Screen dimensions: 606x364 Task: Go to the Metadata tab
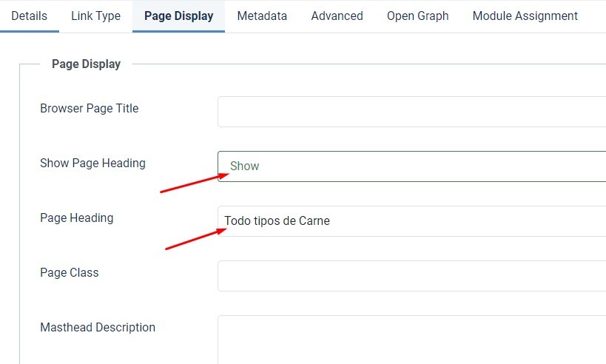[262, 16]
